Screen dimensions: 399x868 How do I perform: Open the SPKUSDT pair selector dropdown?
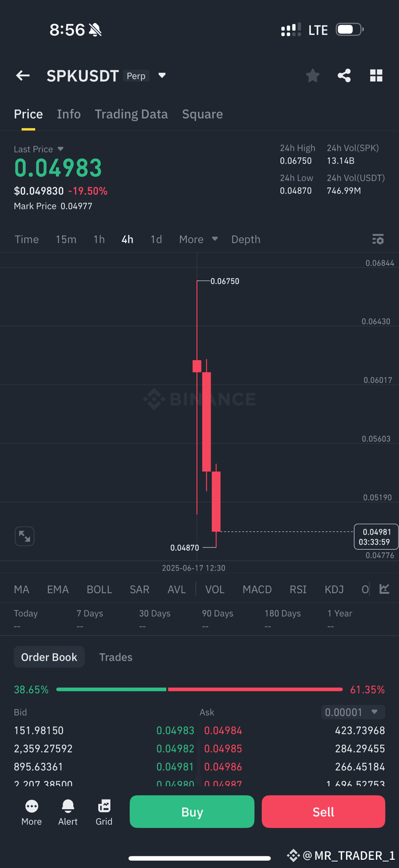161,75
